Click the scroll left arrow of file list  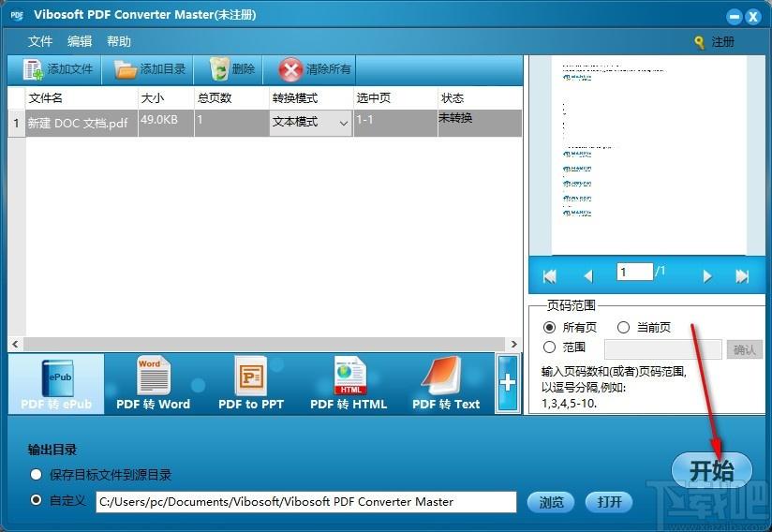(15, 344)
